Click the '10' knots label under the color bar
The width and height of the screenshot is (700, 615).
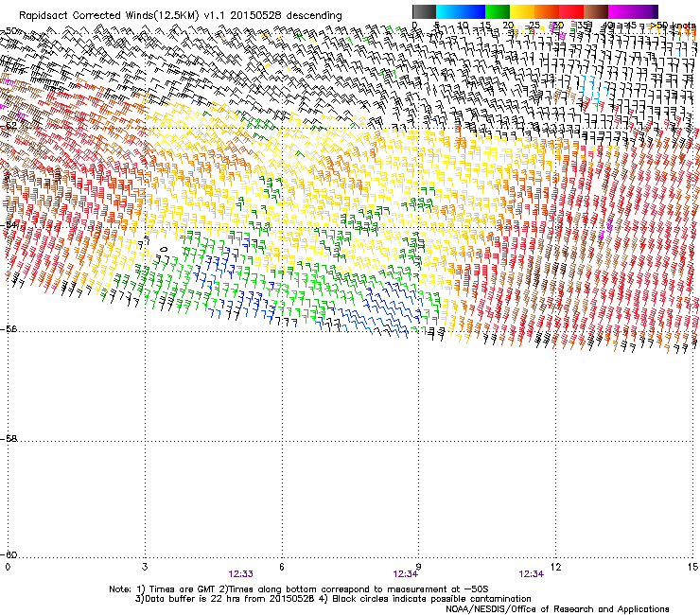coord(463,26)
